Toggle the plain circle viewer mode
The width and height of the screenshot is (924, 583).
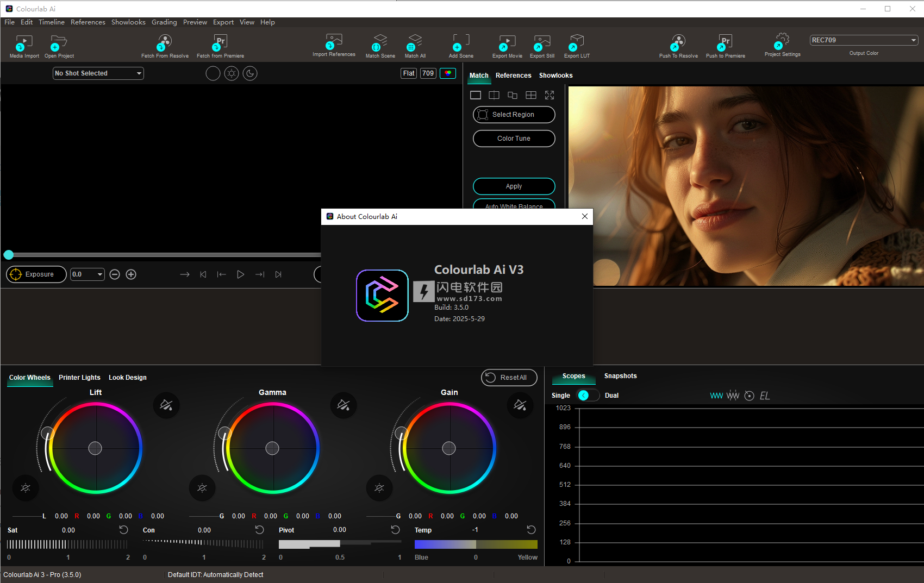coord(213,73)
